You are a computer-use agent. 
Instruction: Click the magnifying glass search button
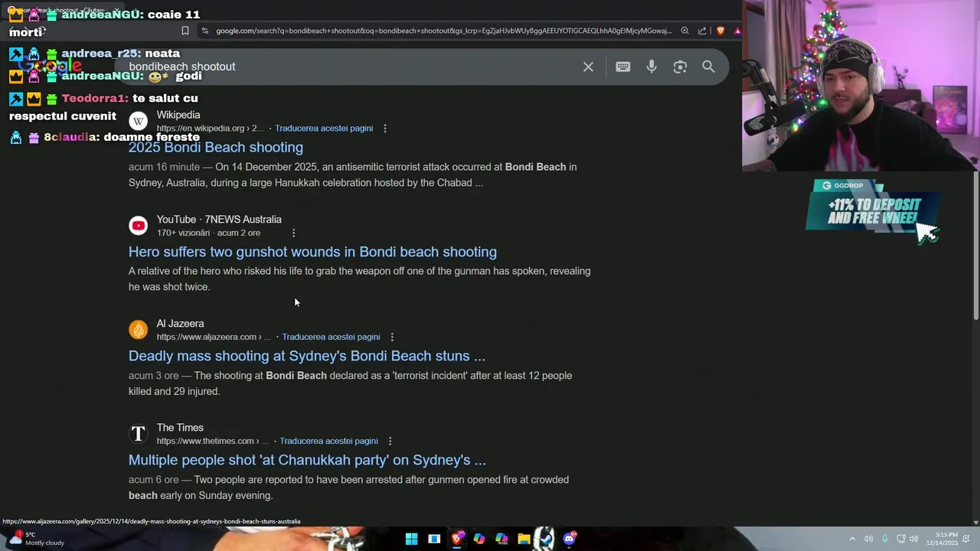click(708, 67)
